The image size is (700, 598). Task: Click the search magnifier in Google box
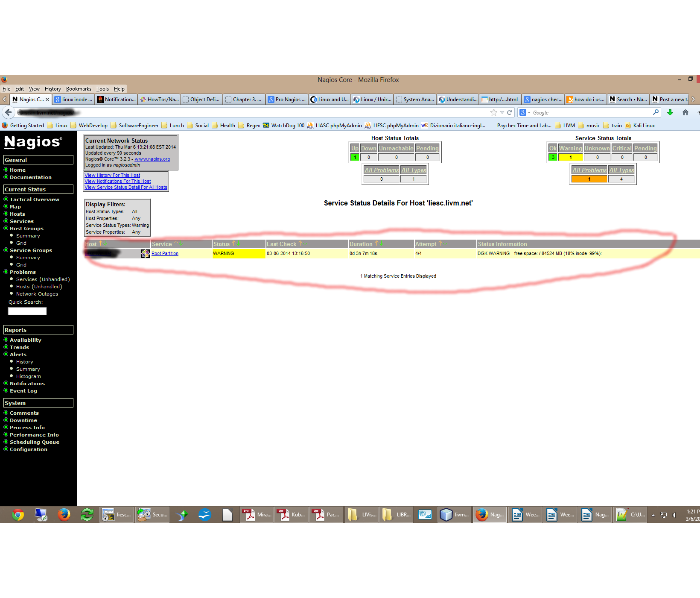pyautogui.click(x=656, y=112)
